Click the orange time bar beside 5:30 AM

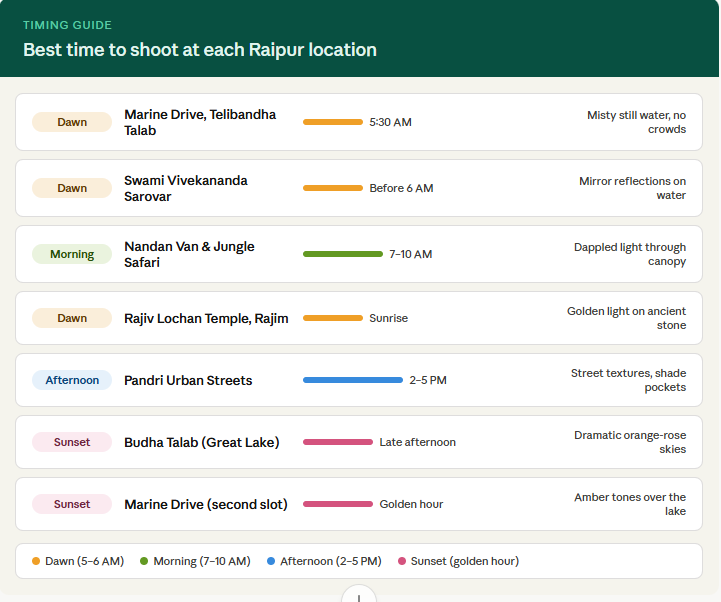click(x=333, y=122)
